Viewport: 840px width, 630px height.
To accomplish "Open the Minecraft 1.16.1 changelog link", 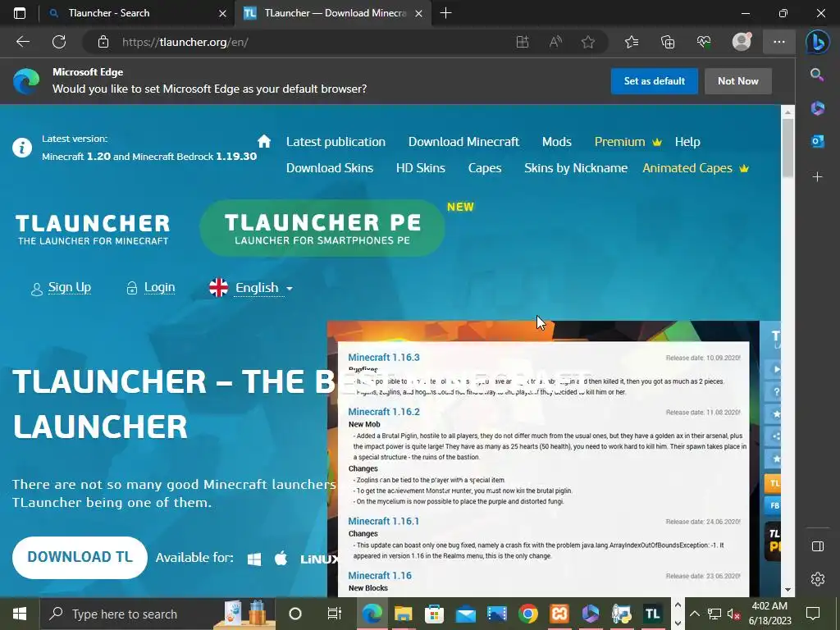I will click(384, 521).
